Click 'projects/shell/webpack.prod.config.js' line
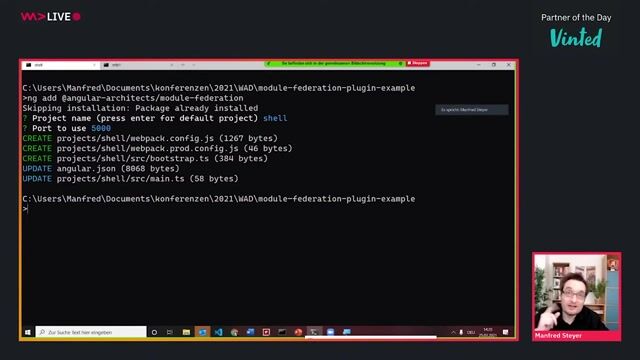Viewport: 640px width, 360px height. coord(158,149)
